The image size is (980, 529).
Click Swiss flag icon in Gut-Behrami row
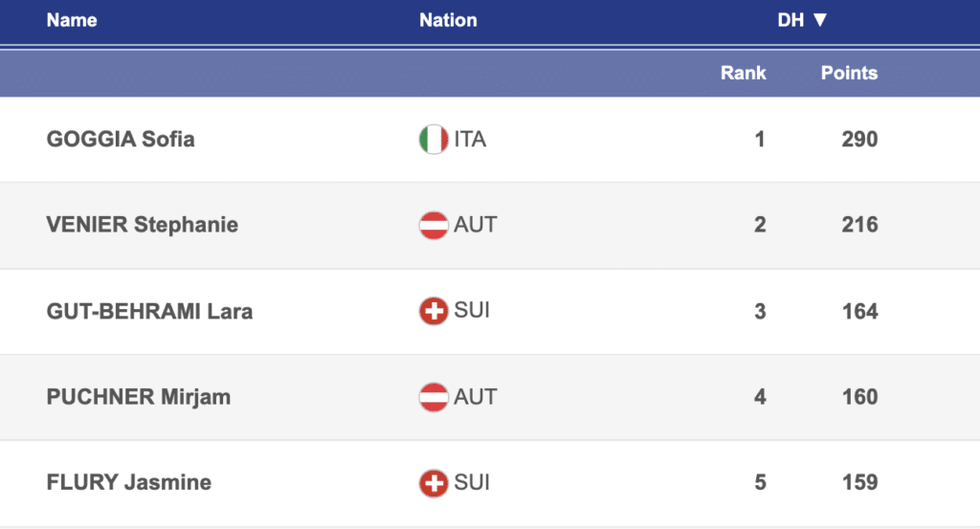click(x=434, y=312)
